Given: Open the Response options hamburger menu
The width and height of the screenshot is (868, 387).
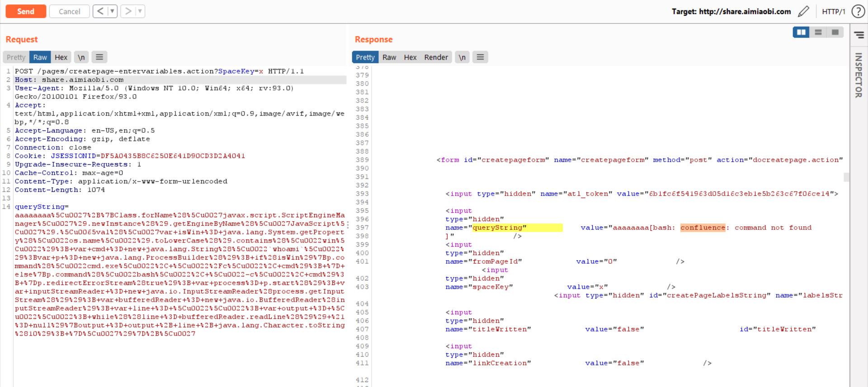Looking at the screenshot, I should point(480,57).
